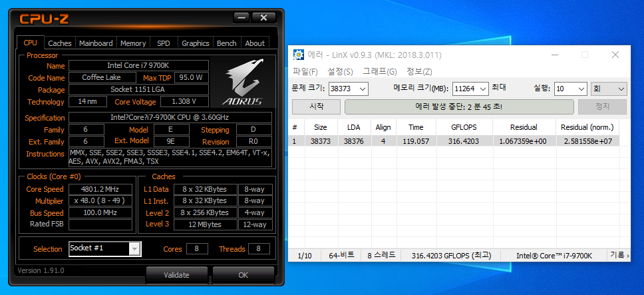
Task: Click Intel Core i7-9700K in LinX status bar
Action: pyautogui.click(x=554, y=256)
